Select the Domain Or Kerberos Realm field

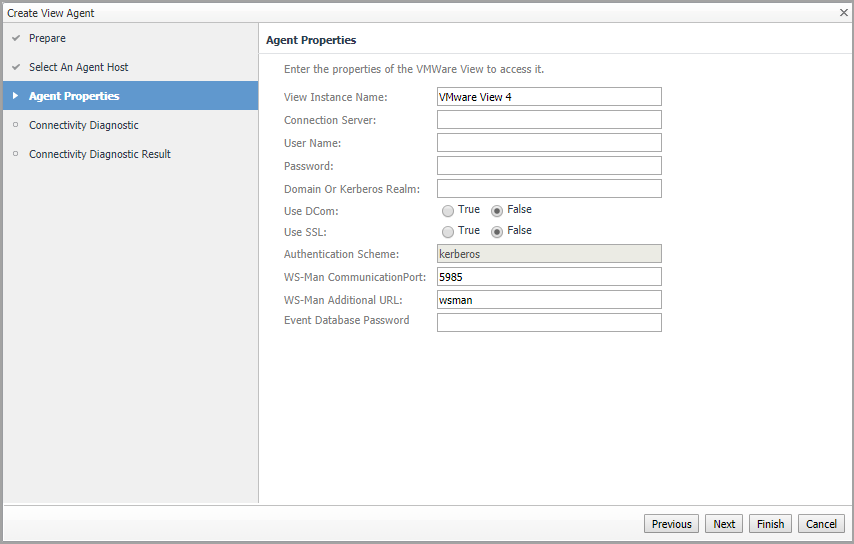[x=549, y=189]
